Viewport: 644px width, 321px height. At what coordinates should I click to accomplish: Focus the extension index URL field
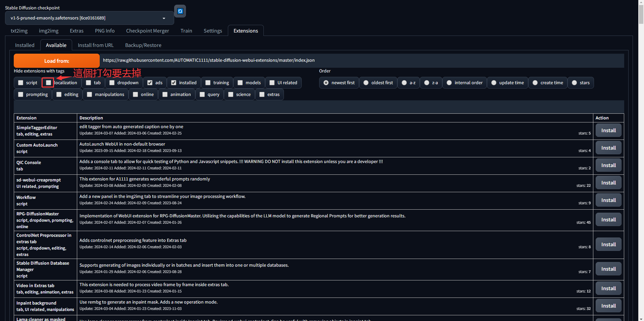tap(362, 60)
